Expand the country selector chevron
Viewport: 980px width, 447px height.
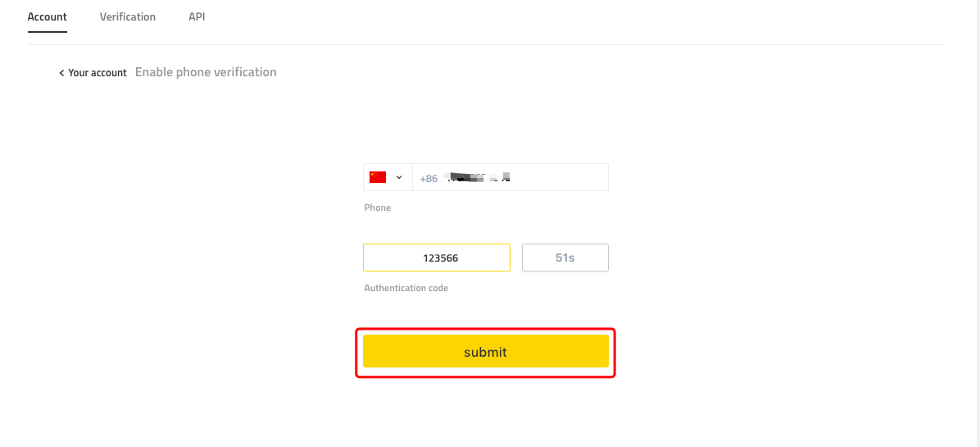(399, 177)
